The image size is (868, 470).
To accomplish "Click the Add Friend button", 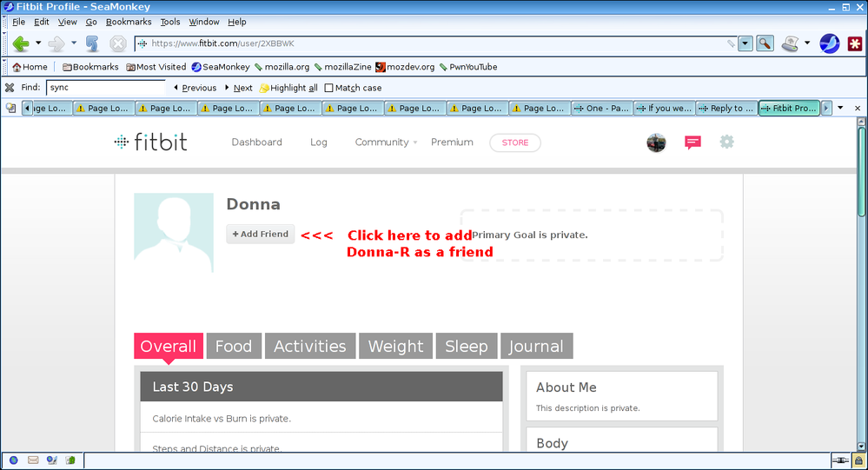I will 260,235.
